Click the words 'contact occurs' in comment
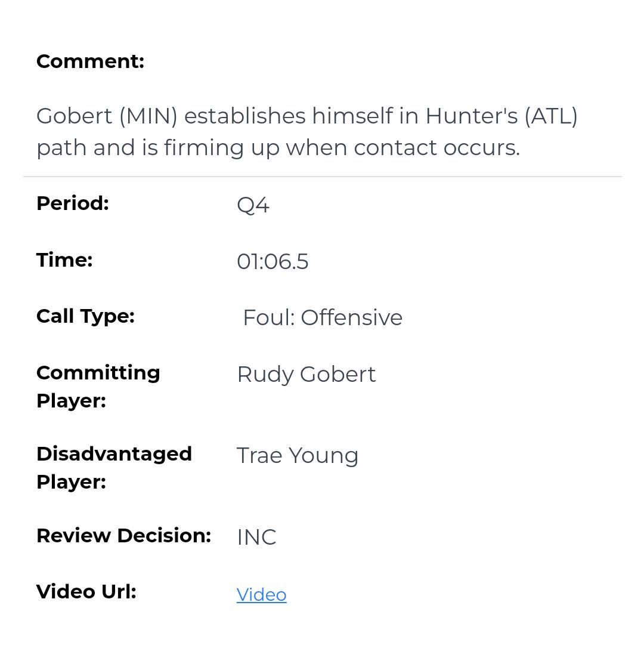 click(436, 147)
